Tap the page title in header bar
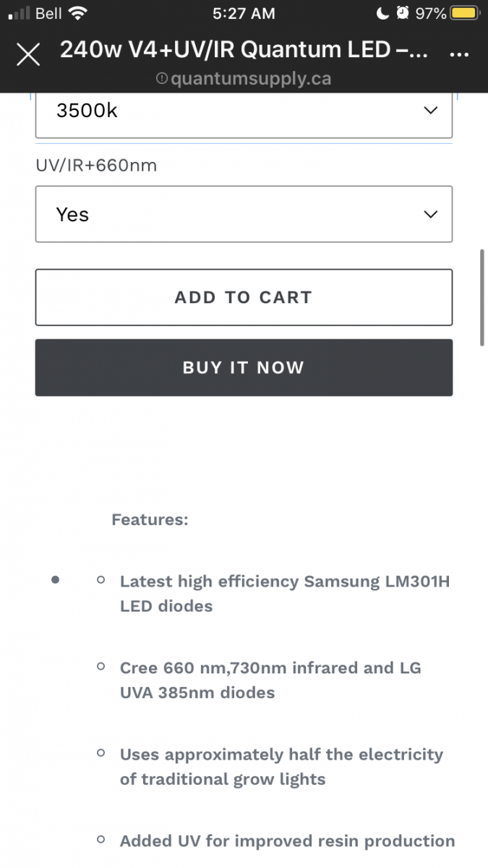 pos(244,51)
